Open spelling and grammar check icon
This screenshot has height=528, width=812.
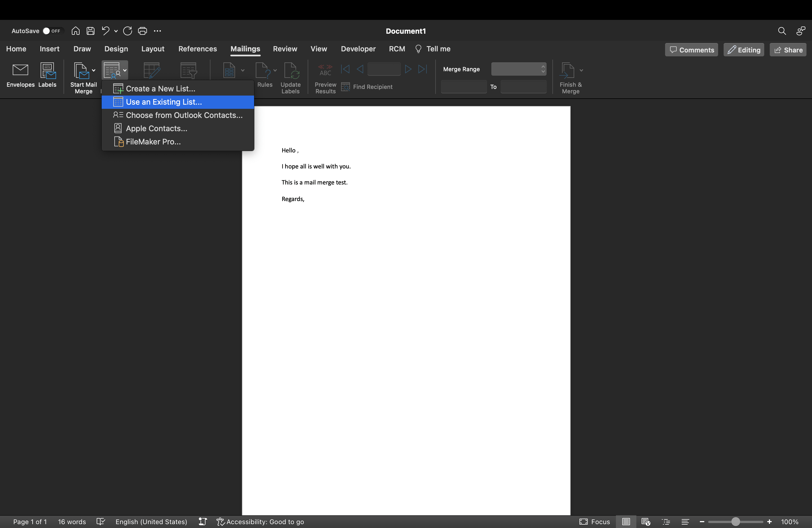[x=101, y=522]
